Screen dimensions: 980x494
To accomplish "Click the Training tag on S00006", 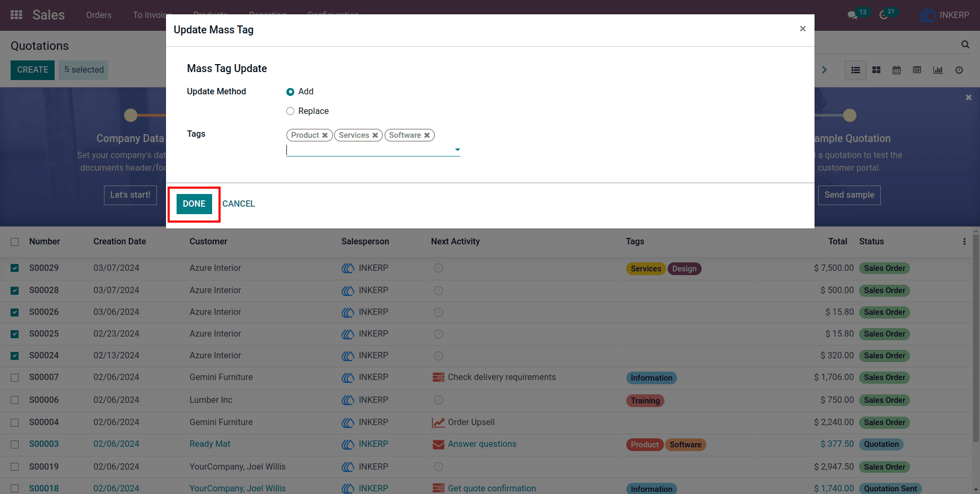I will (x=645, y=401).
